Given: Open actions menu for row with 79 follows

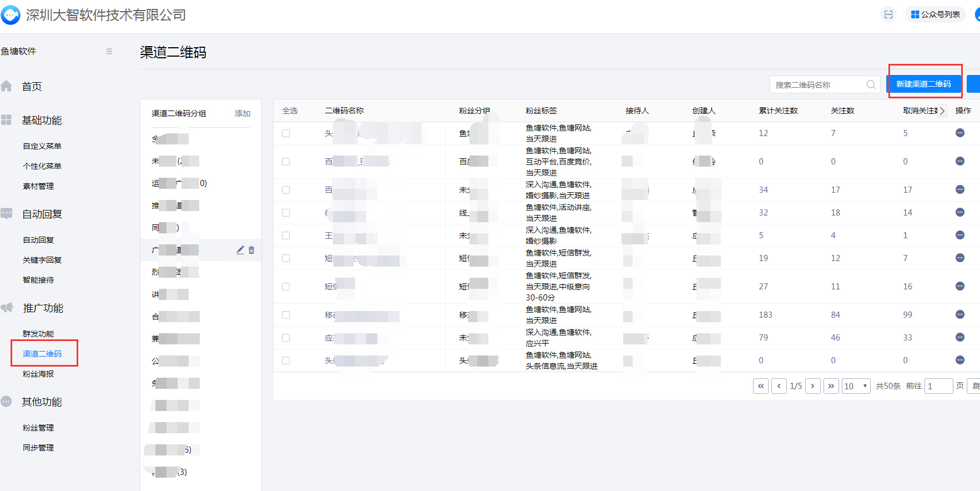Looking at the screenshot, I should click(960, 337).
